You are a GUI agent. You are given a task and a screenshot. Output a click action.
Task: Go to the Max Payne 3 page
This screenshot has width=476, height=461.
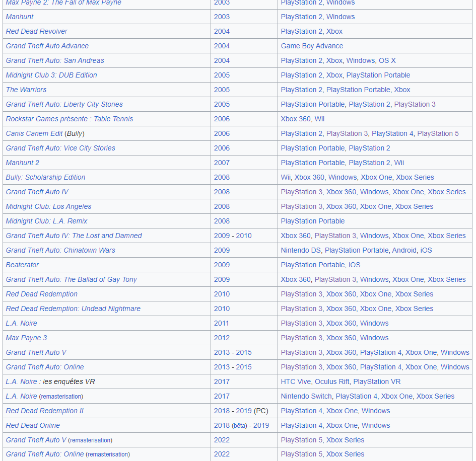pos(26,338)
